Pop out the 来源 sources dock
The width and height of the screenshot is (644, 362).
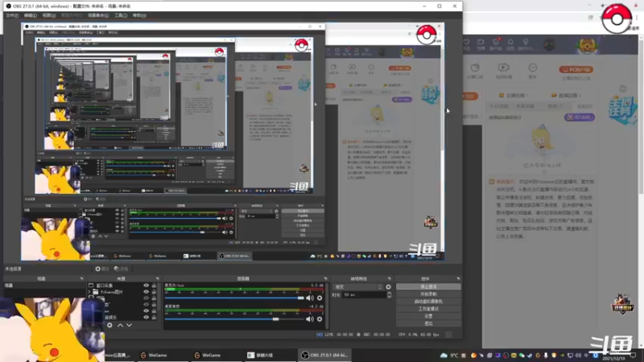tap(157, 278)
